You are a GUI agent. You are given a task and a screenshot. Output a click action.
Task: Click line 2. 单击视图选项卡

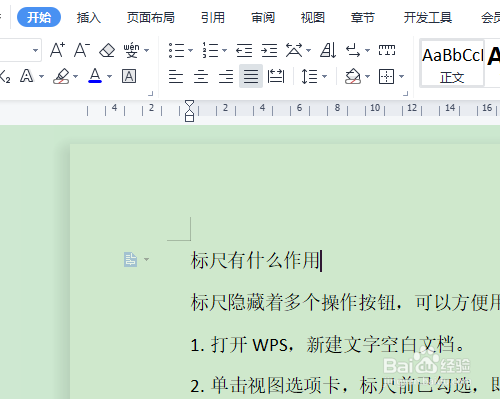pyautogui.click(x=345, y=386)
